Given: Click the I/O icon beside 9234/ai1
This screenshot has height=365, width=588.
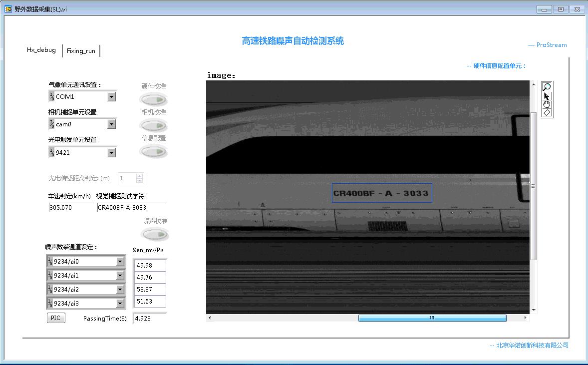Looking at the screenshot, I should click(x=50, y=275).
